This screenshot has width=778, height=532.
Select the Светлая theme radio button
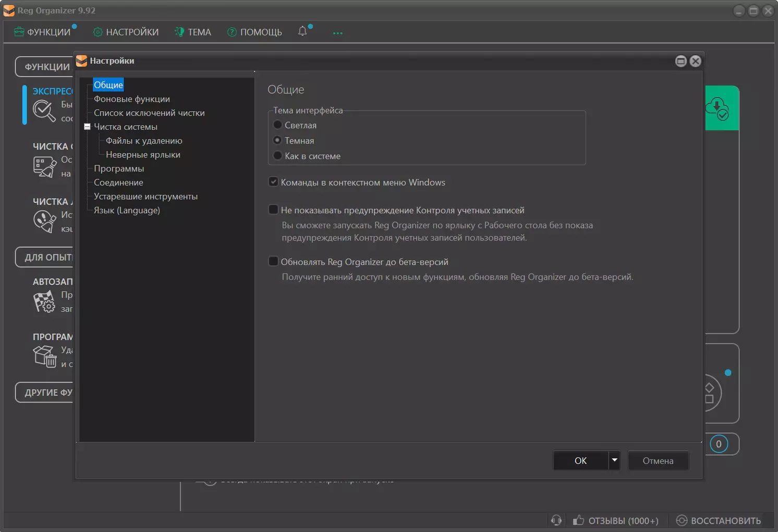277,125
